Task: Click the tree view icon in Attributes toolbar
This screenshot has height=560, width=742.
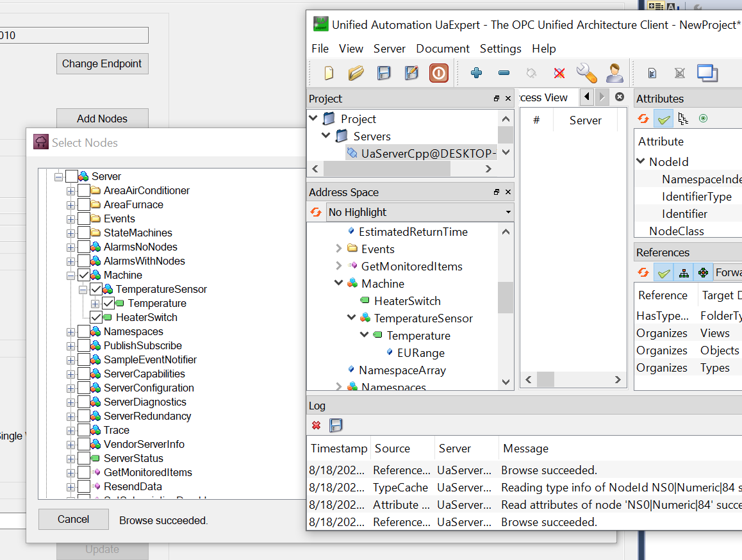Action: pos(683,119)
